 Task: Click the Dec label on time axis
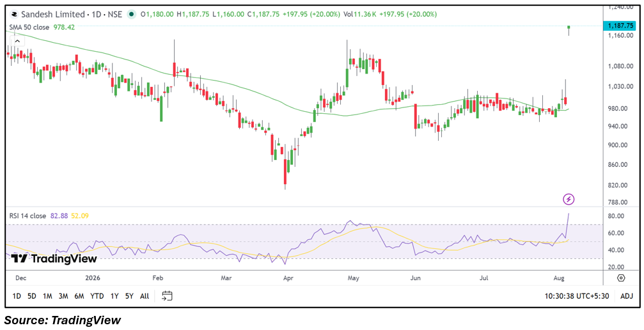tap(21, 278)
